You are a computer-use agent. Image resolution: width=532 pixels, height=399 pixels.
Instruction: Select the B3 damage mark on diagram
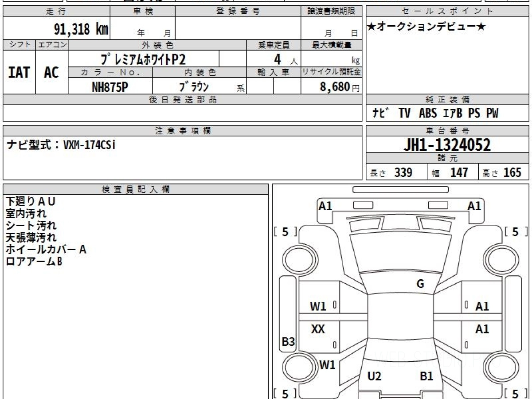[x=288, y=342]
